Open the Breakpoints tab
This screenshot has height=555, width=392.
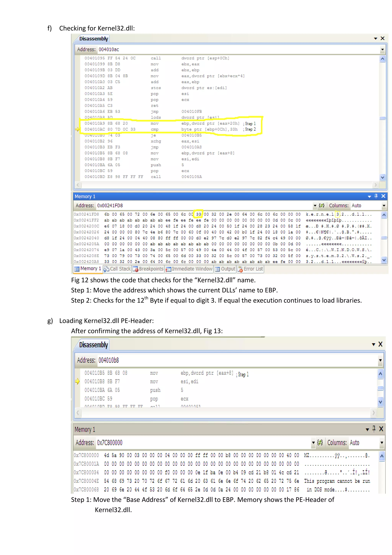148,269
